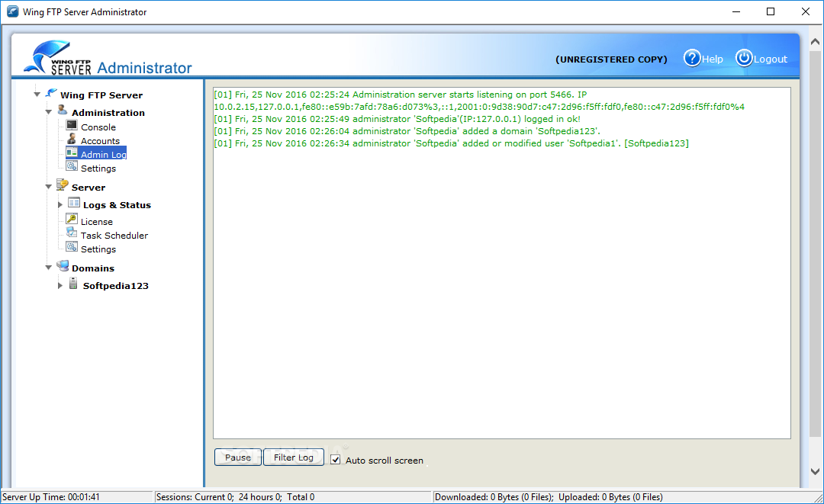
Task: Open the License tree item
Action: click(97, 222)
